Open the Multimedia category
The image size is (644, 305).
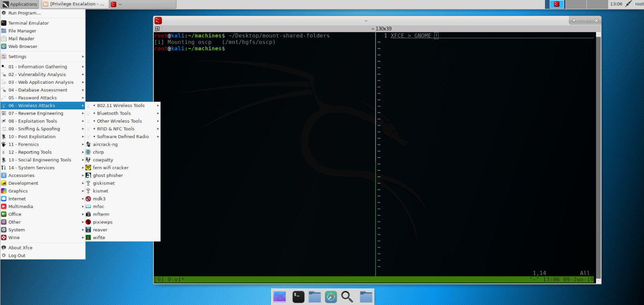coord(43,206)
